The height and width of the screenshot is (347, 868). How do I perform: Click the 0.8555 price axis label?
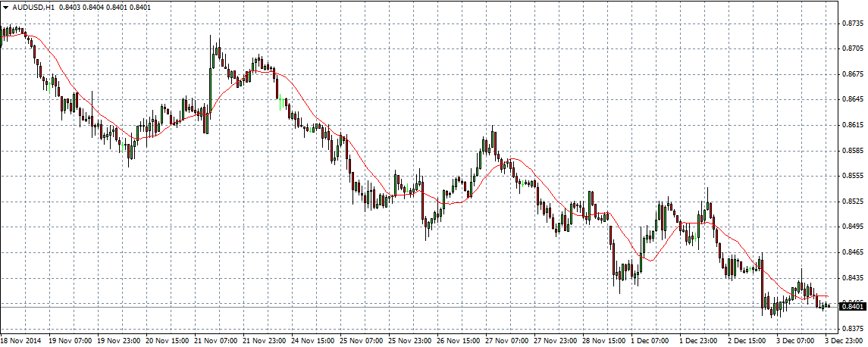(853, 176)
